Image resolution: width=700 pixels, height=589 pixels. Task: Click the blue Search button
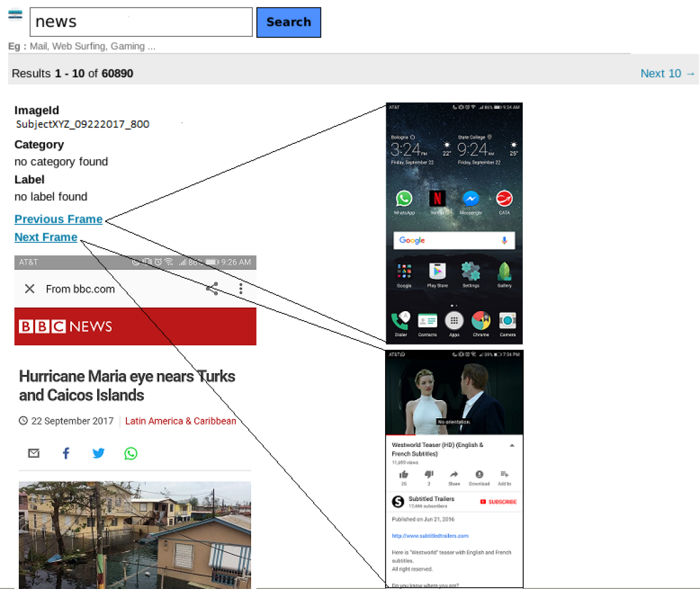[x=289, y=22]
